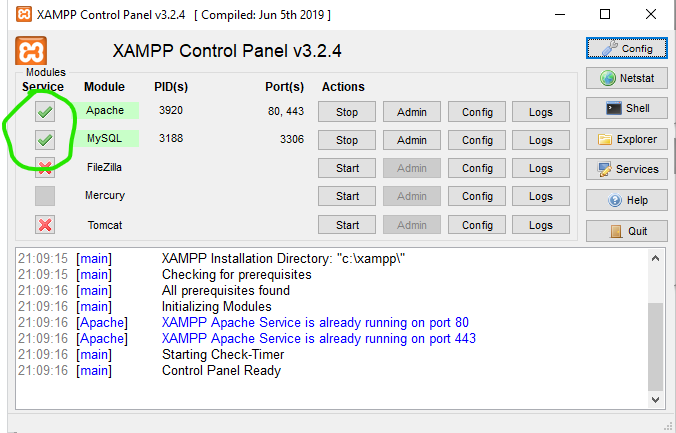Click the log scrollbar thumb

[x=655, y=346]
